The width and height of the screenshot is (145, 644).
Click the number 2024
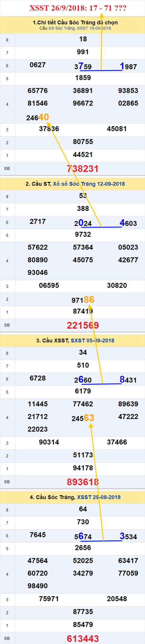(x=83, y=223)
